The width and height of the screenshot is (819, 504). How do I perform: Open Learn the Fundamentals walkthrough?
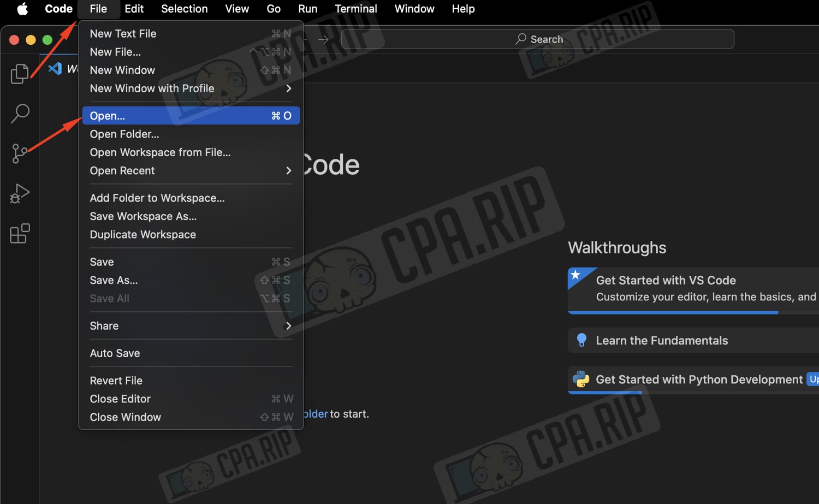[693, 340]
